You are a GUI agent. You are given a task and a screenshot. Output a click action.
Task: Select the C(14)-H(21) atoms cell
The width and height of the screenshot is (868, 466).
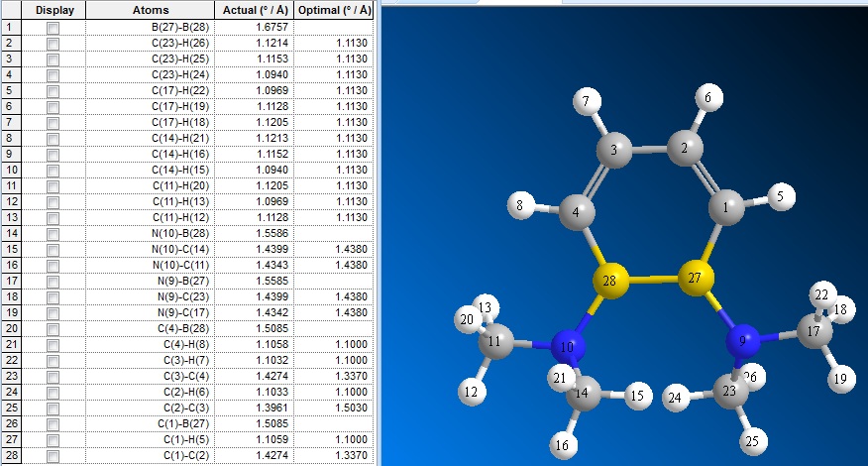[150, 138]
